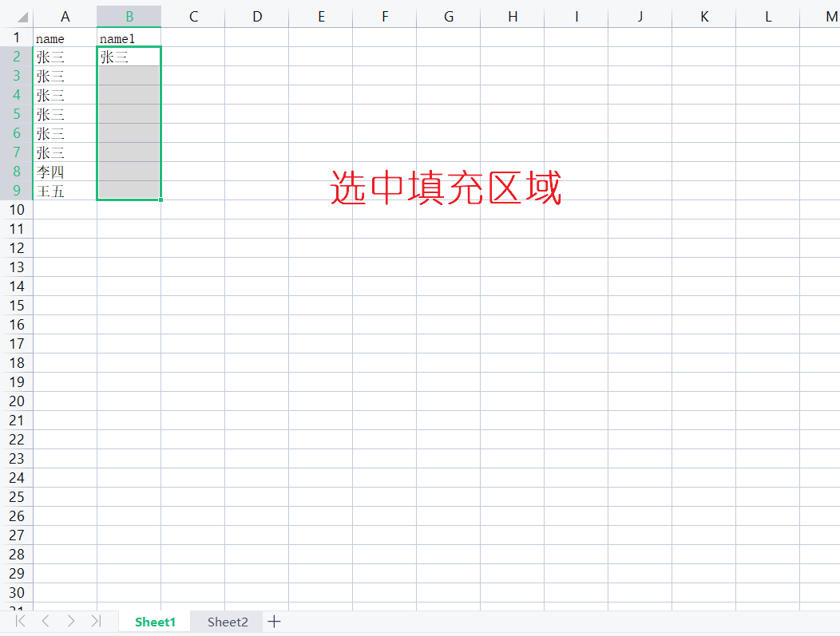Click shaded empty cell B3
The height and width of the screenshot is (636, 840).
pyautogui.click(x=129, y=76)
